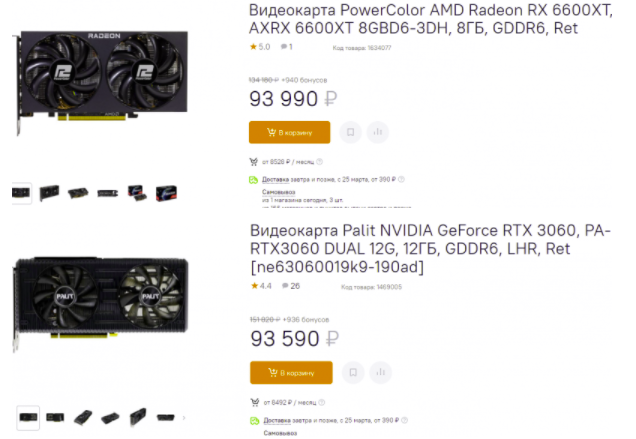Compare the PowerColor RX 6600XT card
The image size is (636, 439).
click(378, 132)
